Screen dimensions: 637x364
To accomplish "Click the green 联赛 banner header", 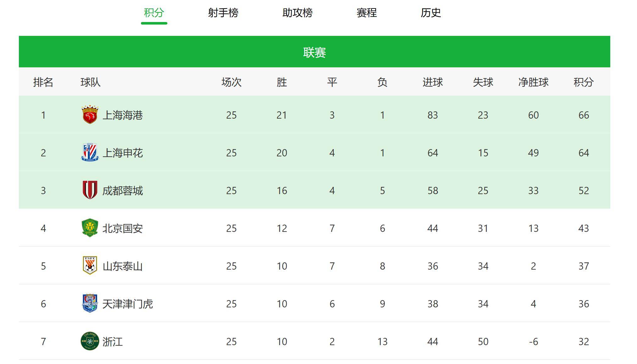I will click(314, 52).
